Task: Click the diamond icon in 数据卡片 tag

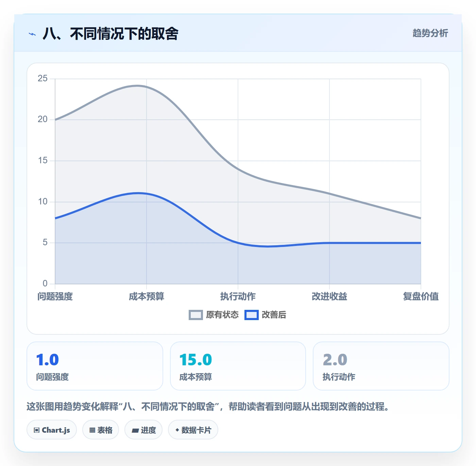Action: pyautogui.click(x=177, y=430)
